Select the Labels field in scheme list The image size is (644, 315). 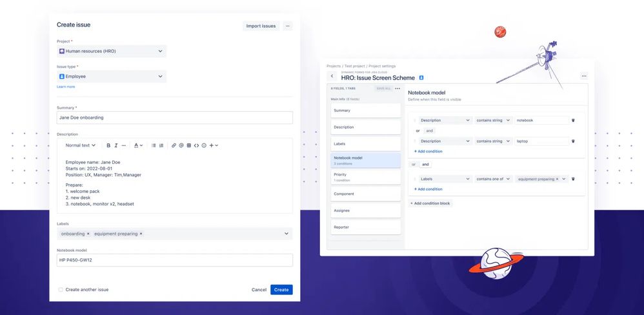(365, 144)
